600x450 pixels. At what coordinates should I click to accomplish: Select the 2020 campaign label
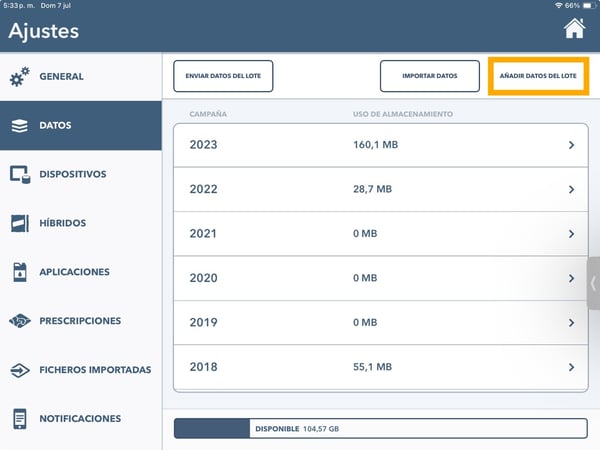(x=203, y=278)
